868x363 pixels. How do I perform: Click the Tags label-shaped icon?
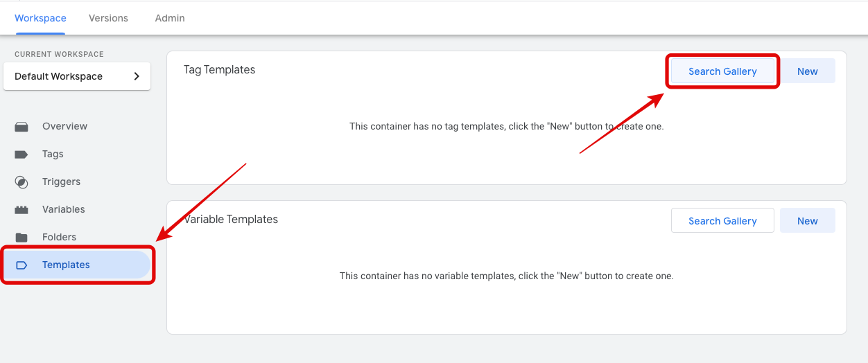tap(21, 154)
